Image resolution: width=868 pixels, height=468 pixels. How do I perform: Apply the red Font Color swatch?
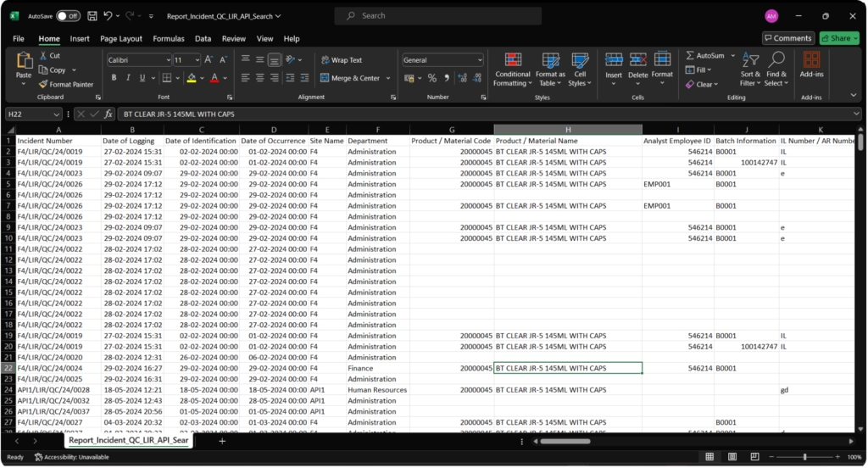click(214, 78)
